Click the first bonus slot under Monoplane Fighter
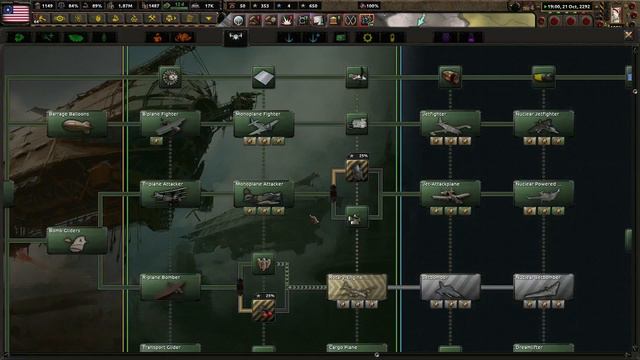640x360 pixels. [249, 141]
